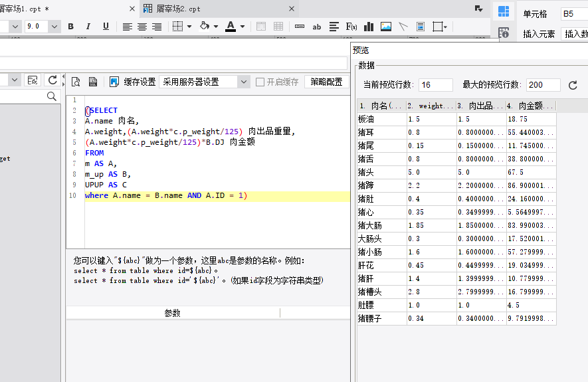Open the cell attributes panel icon

[x=503, y=11]
